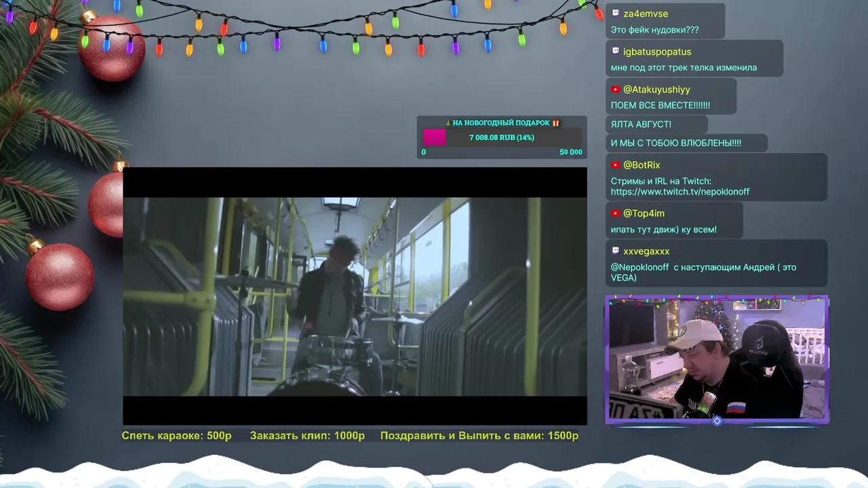The height and width of the screenshot is (488, 868).
Task: Click the username @Atakuyushiyy in chat
Action: click(x=656, y=89)
